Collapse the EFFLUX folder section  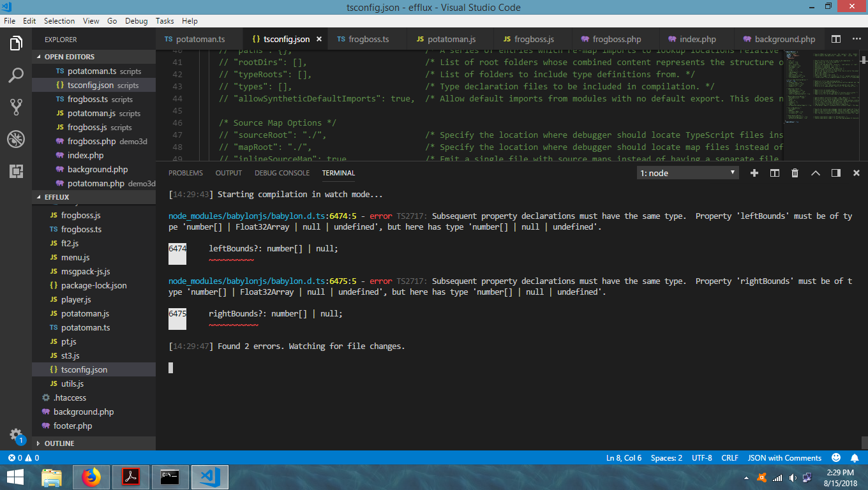(94, 197)
